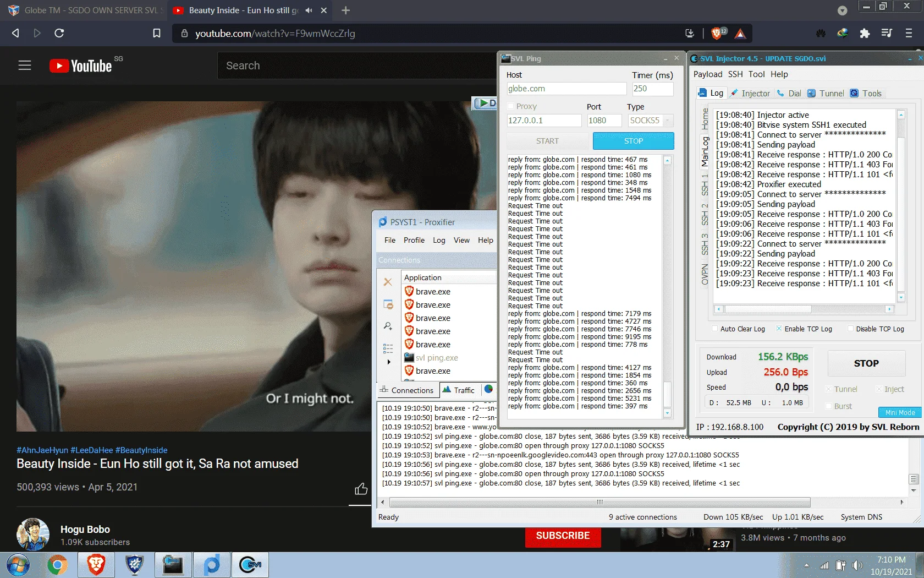Install page as app icon in address bar
Image resolution: width=924 pixels, height=578 pixels.
[690, 34]
